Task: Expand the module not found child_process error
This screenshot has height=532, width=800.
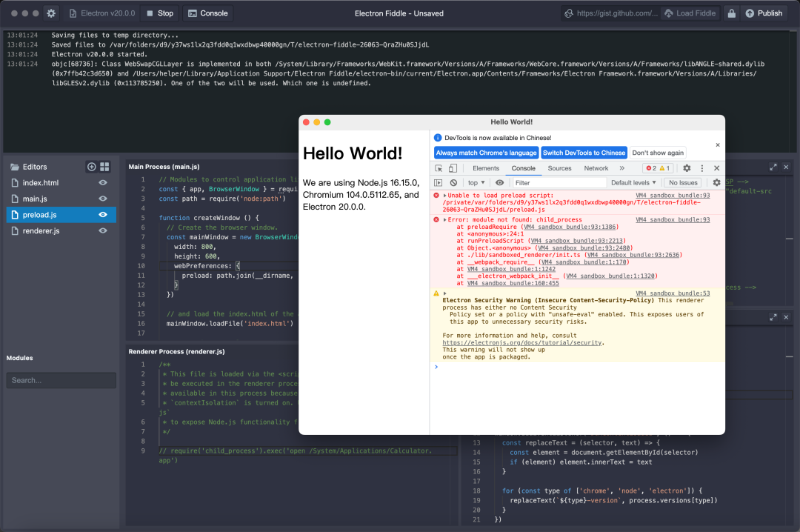Action: click(445, 220)
